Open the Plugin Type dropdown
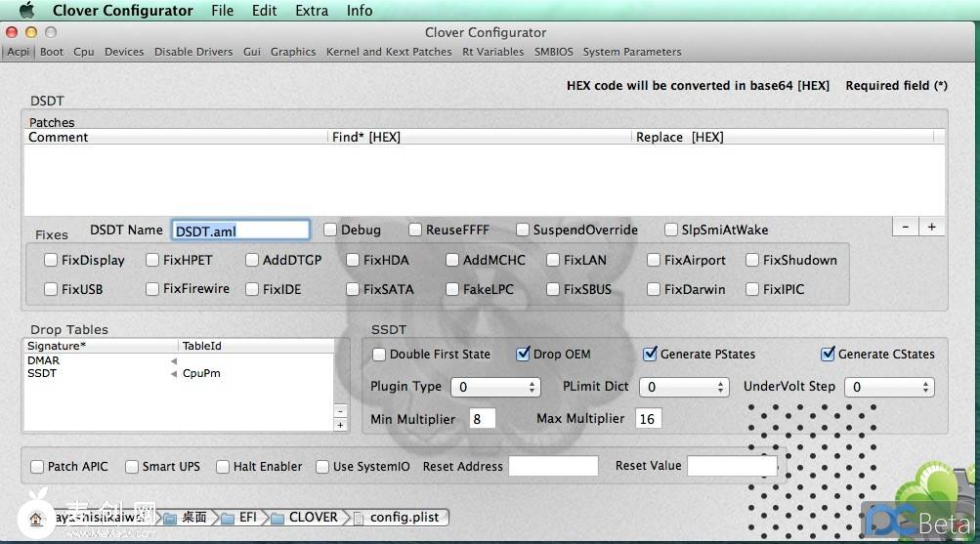 tap(495, 387)
